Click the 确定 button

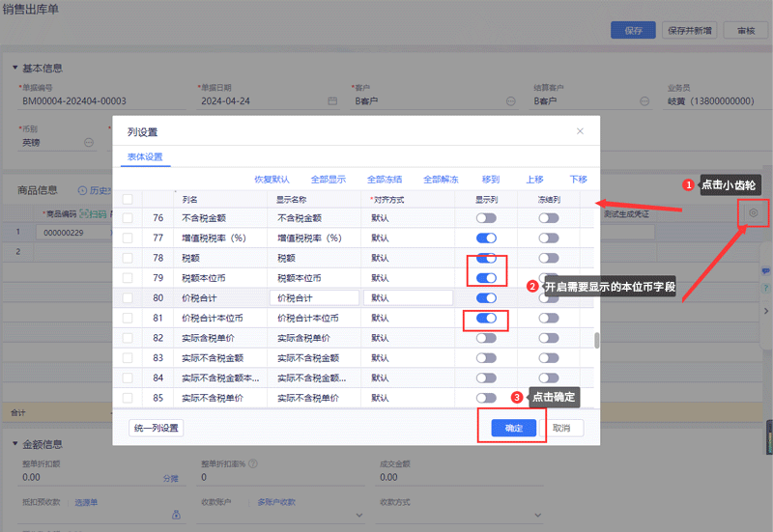[514, 428]
